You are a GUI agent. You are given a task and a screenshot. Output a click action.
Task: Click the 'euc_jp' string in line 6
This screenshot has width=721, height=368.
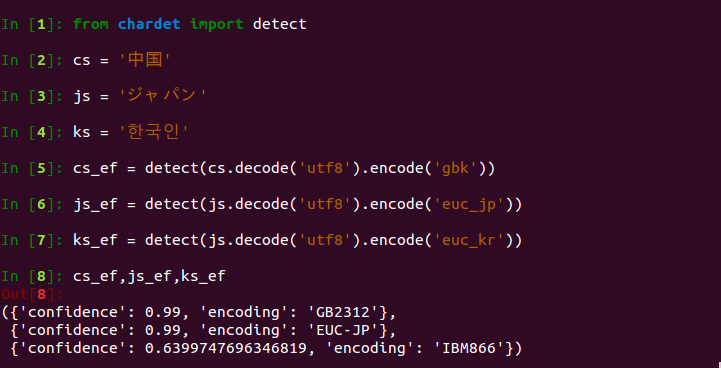tap(468, 204)
